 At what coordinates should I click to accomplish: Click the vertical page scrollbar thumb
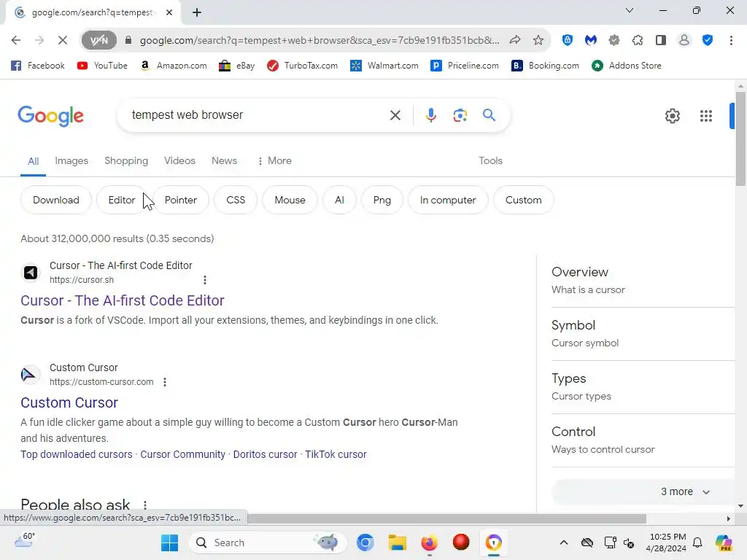pyautogui.click(x=740, y=139)
